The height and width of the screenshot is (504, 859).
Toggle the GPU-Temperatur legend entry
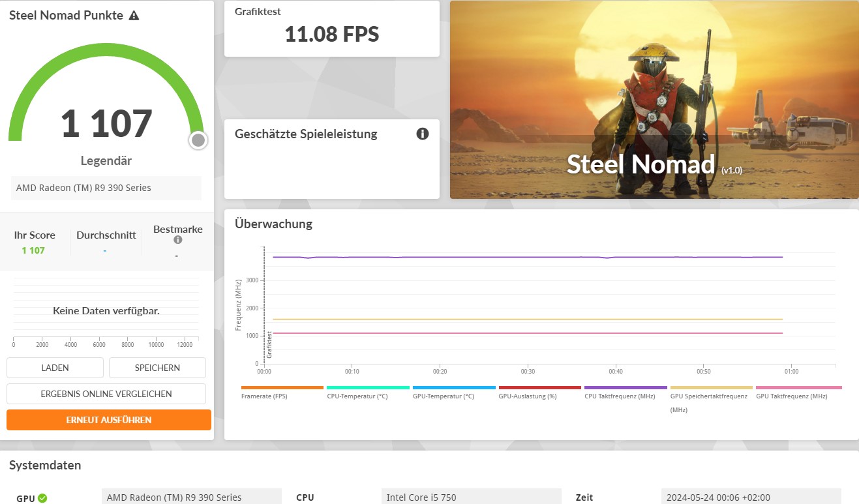click(x=454, y=392)
